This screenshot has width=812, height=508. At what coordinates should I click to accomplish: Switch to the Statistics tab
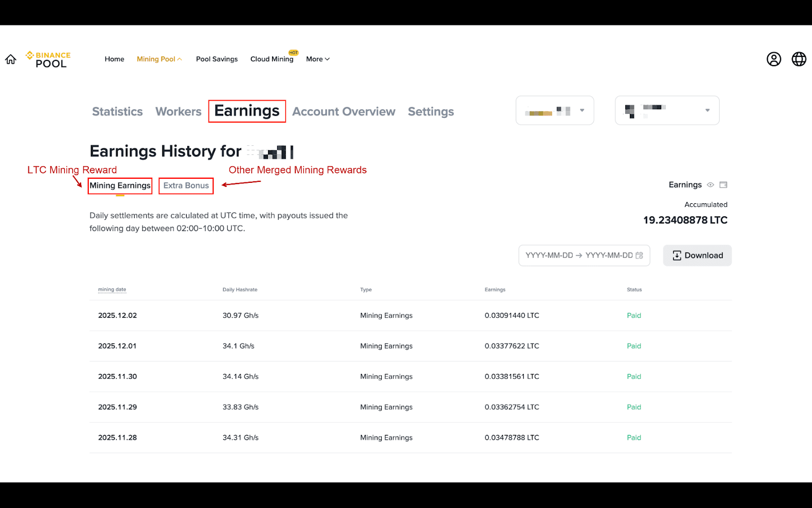point(117,112)
